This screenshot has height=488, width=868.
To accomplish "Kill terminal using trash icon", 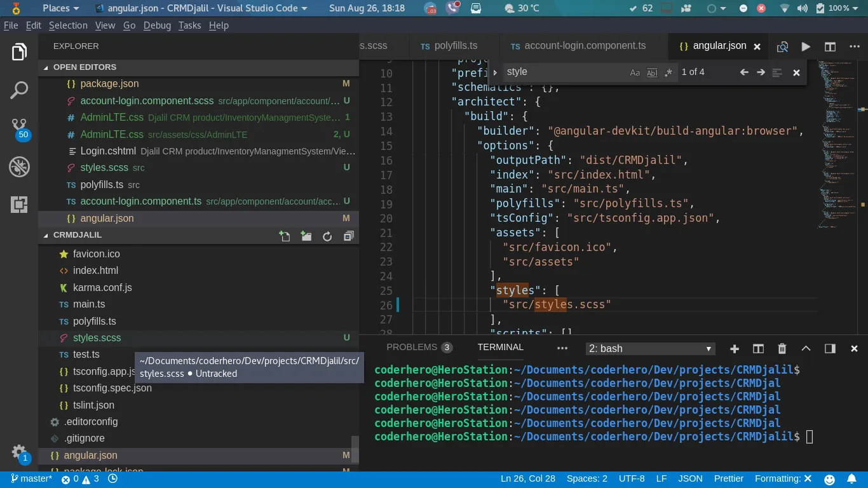I will pyautogui.click(x=782, y=348).
